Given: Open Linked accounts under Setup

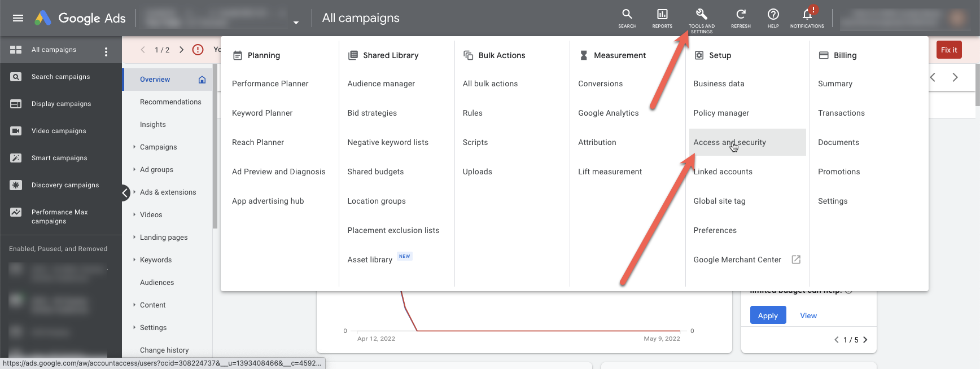Looking at the screenshot, I should 723,172.
